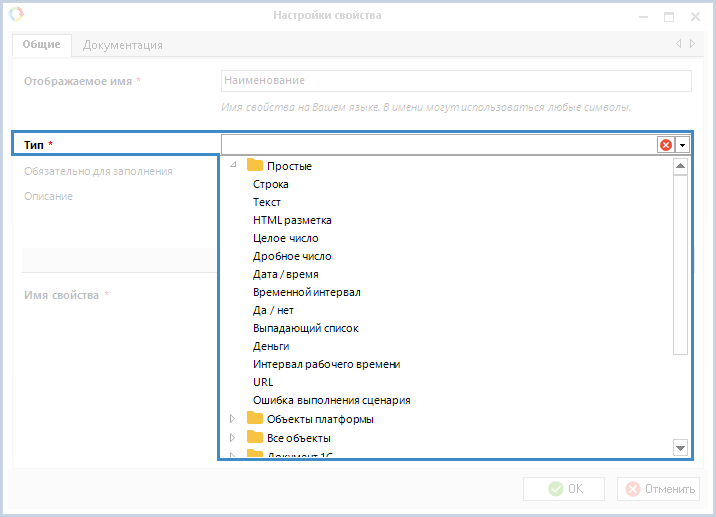Pick the Да / нет type

point(273,310)
